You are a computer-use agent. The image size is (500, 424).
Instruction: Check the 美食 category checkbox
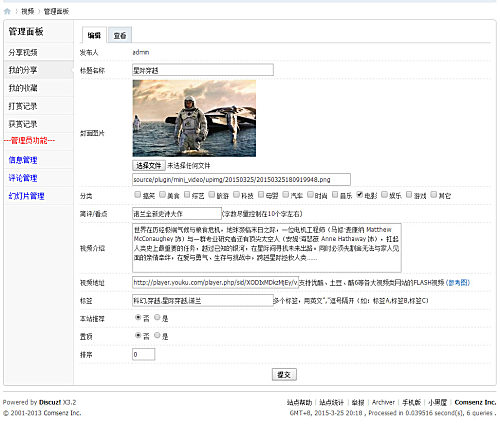click(162, 194)
